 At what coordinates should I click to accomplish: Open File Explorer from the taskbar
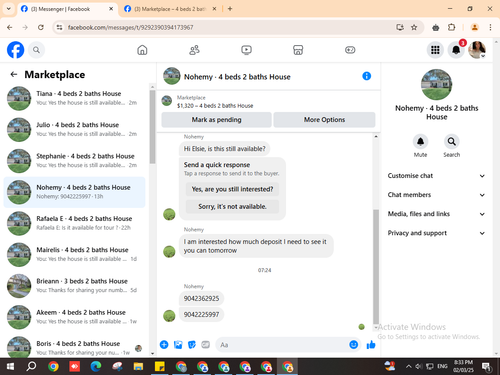tap(138, 367)
